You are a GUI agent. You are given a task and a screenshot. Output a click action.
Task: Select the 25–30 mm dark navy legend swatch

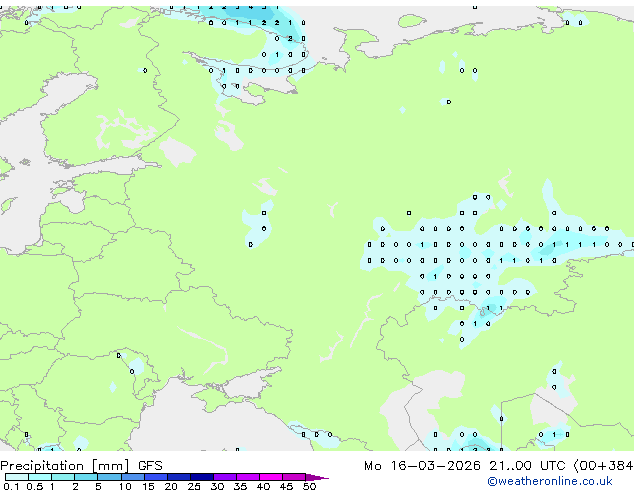pyautogui.click(x=202, y=477)
